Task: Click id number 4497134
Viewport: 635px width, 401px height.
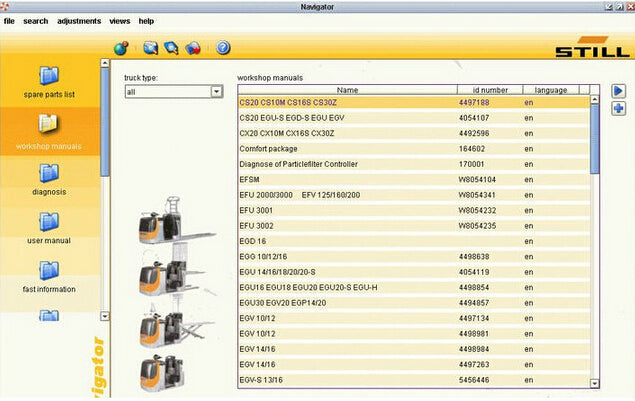Action: [x=474, y=318]
